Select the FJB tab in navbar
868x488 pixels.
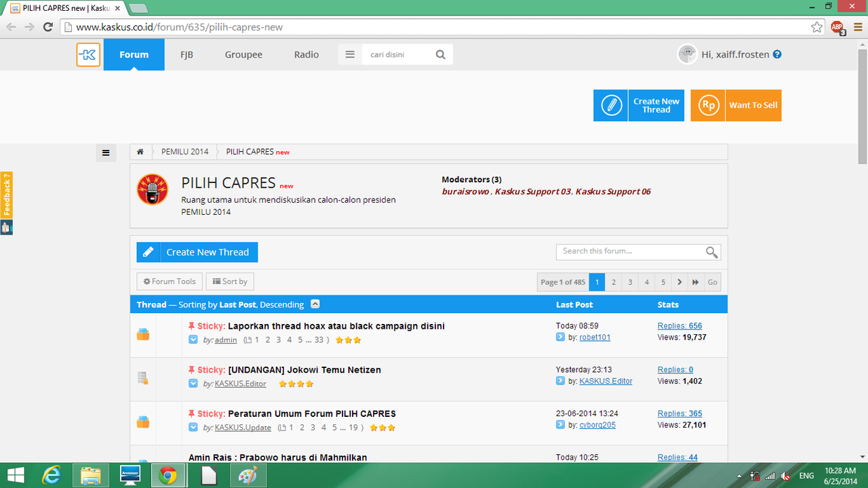pos(186,55)
